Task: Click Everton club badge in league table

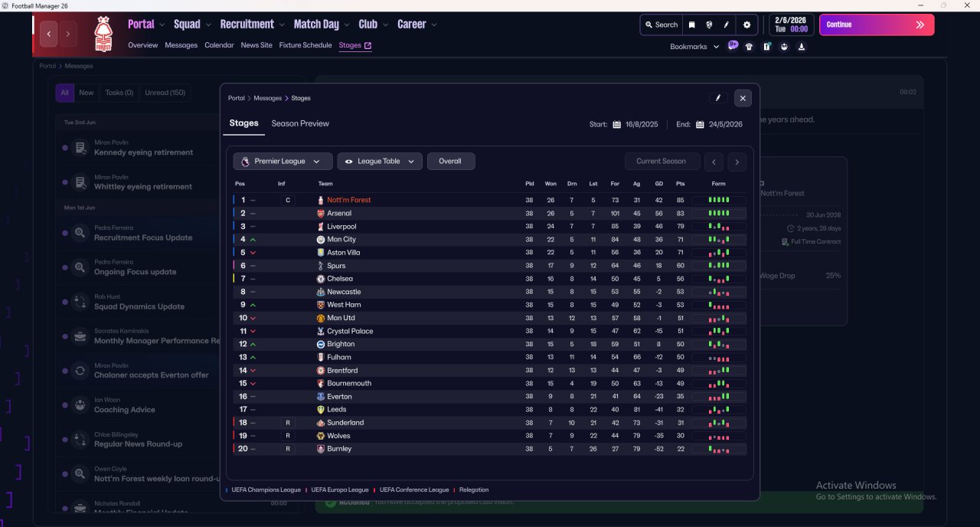Action: pyautogui.click(x=321, y=397)
